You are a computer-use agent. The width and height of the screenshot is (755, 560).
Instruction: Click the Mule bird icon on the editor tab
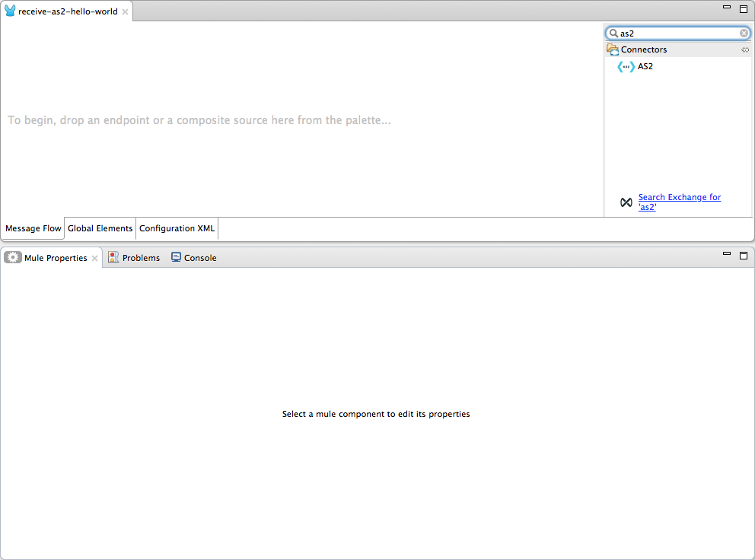9,11
